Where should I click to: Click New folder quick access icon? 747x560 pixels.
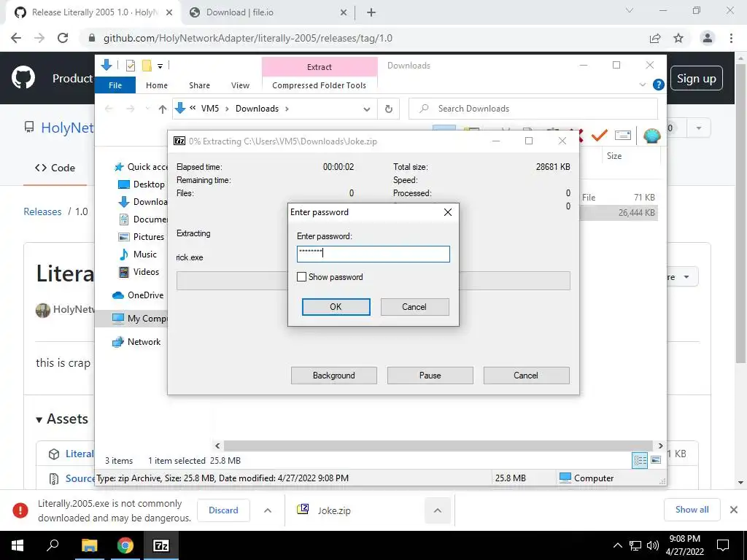pyautogui.click(x=147, y=66)
